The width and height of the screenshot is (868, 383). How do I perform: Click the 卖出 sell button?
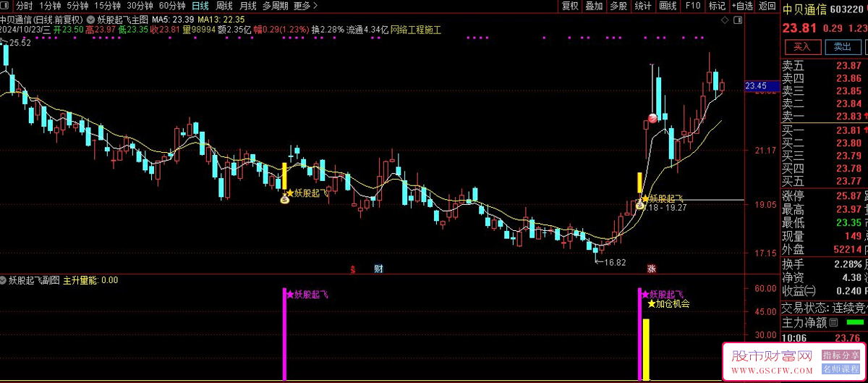tap(843, 46)
